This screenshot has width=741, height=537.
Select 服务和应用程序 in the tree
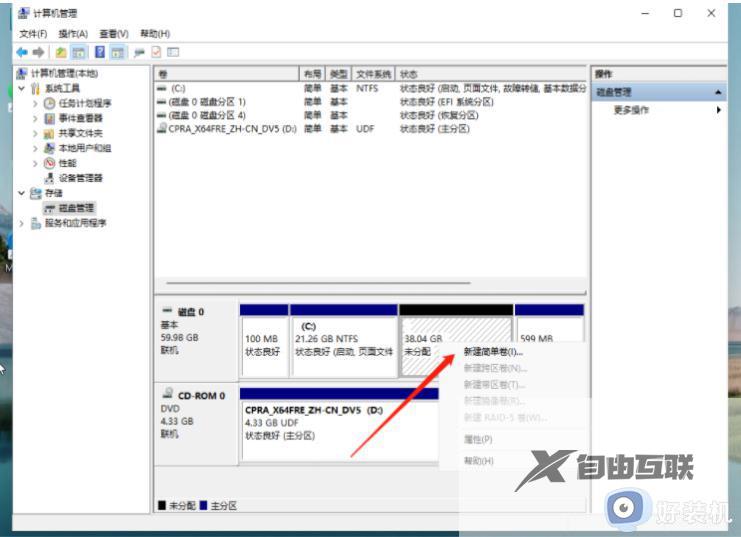[75, 223]
